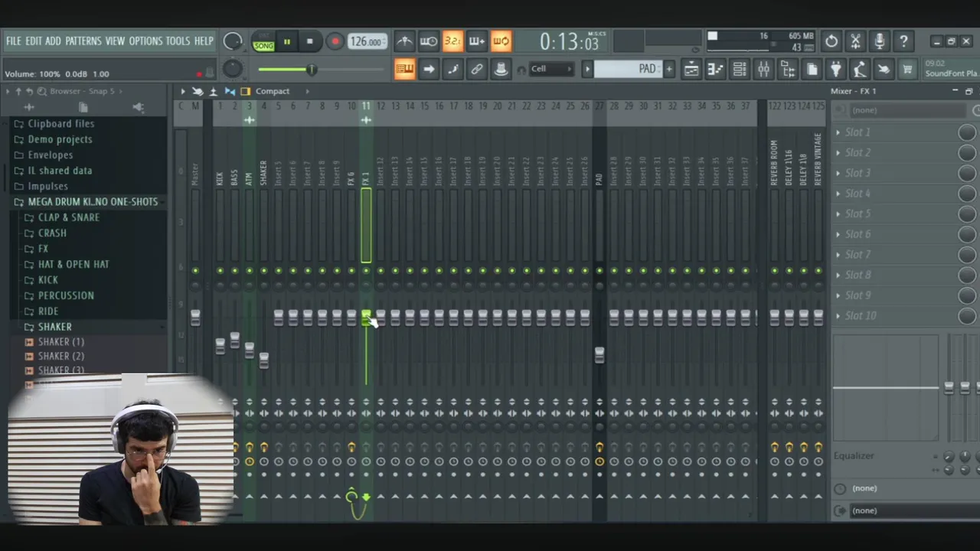Expand the Clipboard files folder
Image resolution: width=980 pixels, height=551 pixels.
[61, 123]
